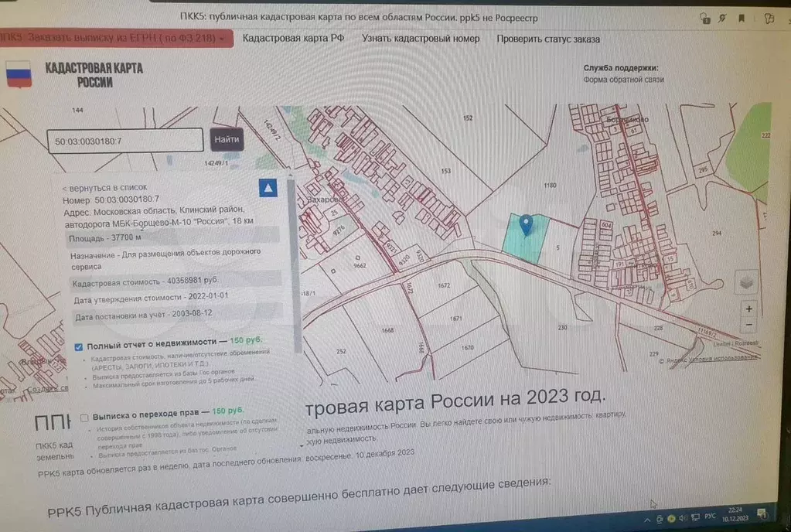Open the Windows notification center icon
This screenshot has height=532, width=791.
(x=762, y=514)
